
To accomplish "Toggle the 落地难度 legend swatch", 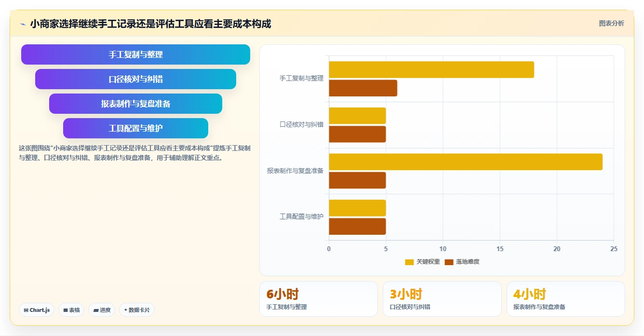I will pos(449,262).
